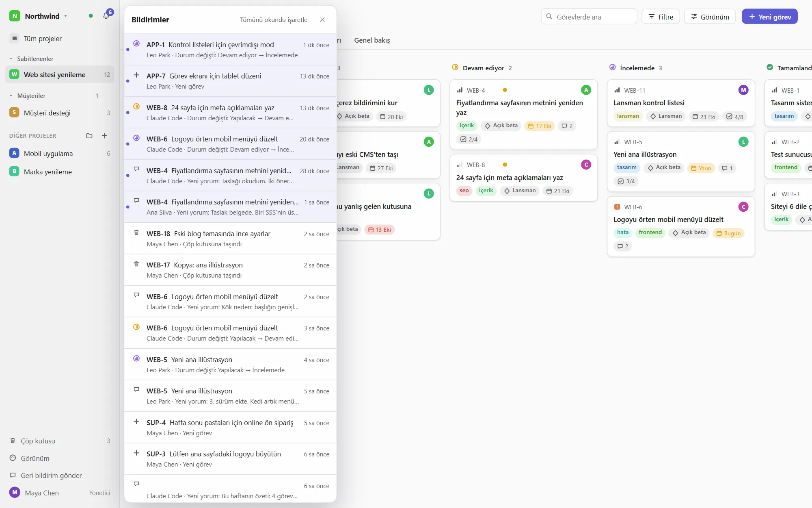
Task: Open Çöp kutusu trash icon
Action: [x=13, y=441]
